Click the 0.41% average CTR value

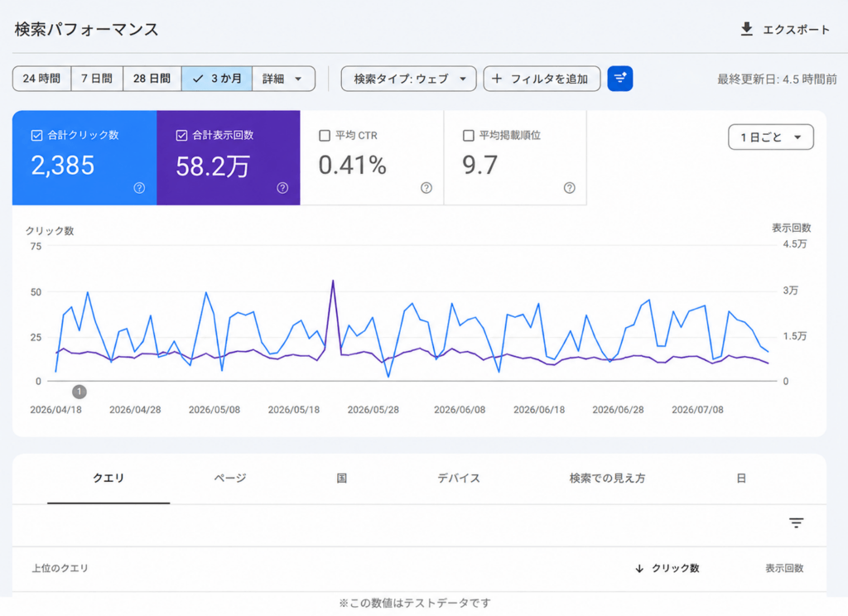pyautogui.click(x=352, y=166)
